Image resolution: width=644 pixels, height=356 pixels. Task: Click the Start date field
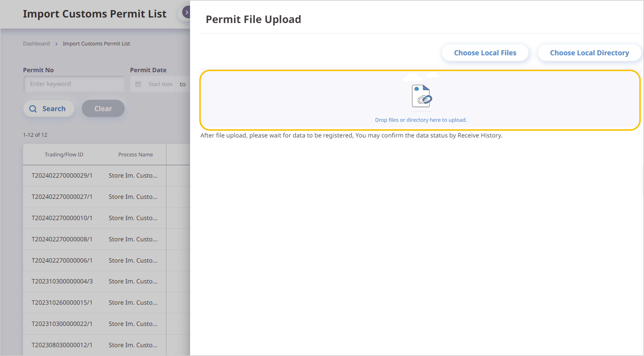click(x=161, y=84)
